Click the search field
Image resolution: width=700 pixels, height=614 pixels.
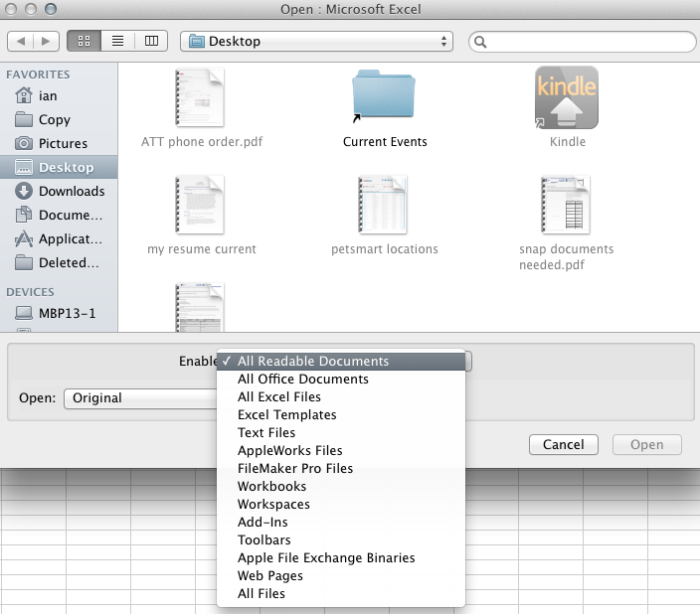click(582, 42)
